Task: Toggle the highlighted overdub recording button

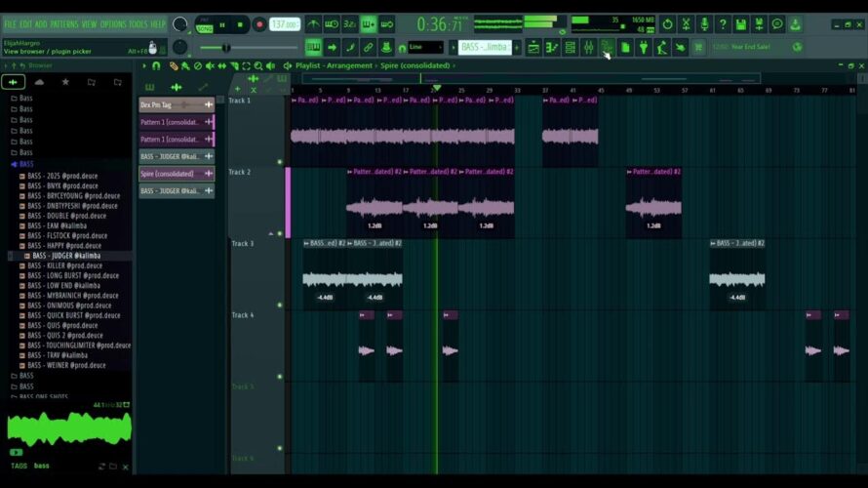Action: tap(368, 24)
